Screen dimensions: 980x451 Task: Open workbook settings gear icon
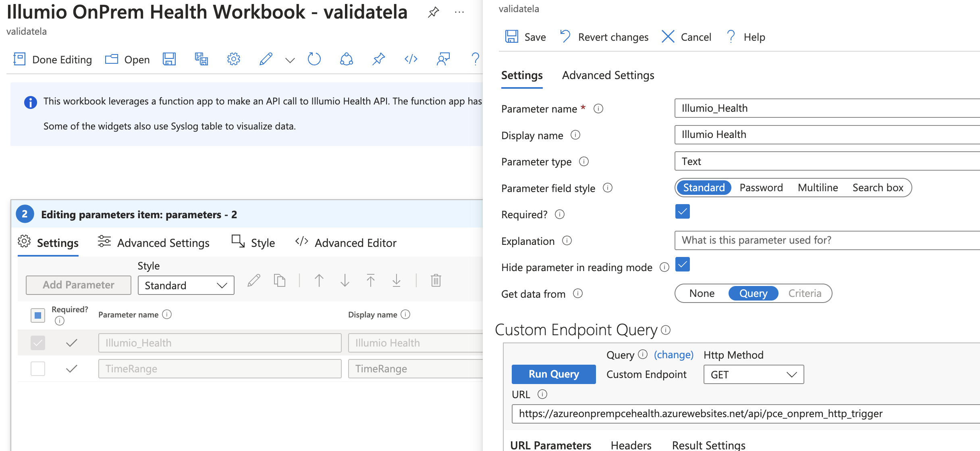(x=234, y=59)
